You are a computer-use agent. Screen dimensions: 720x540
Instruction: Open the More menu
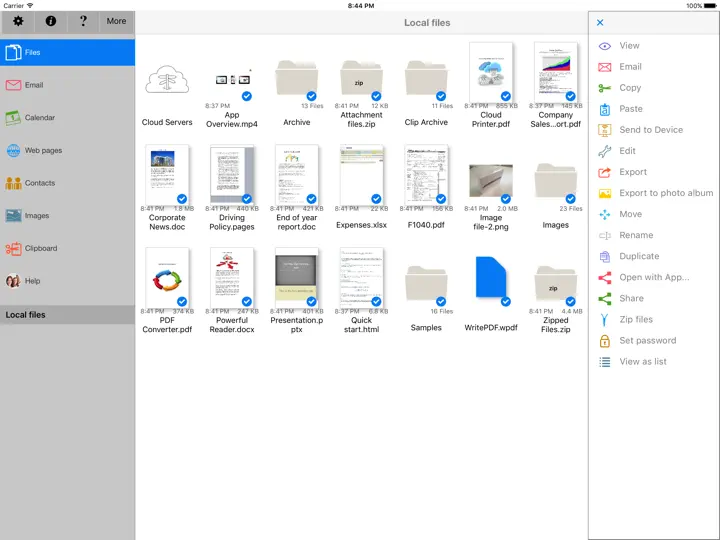[x=116, y=21]
